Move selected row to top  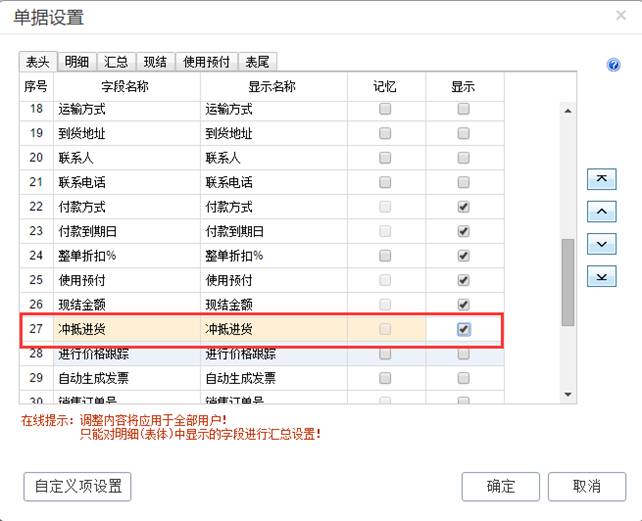(x=601, y=179)
